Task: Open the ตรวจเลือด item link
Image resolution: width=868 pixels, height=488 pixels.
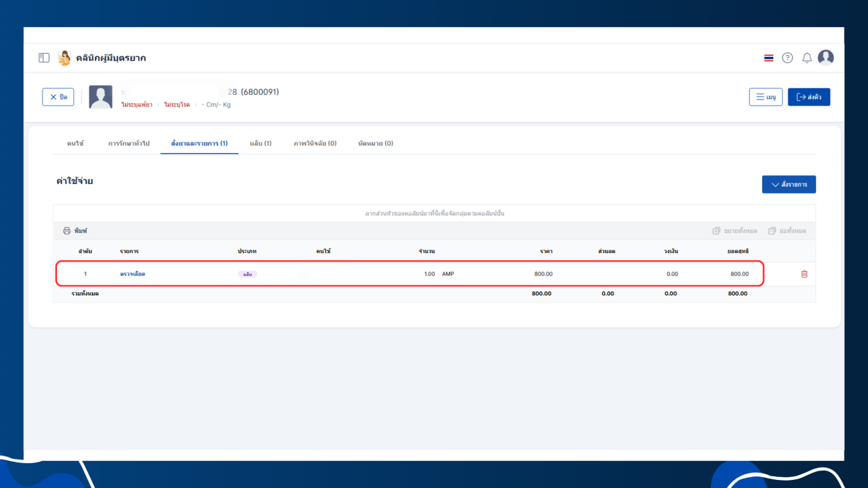Action: pos(133,274)
